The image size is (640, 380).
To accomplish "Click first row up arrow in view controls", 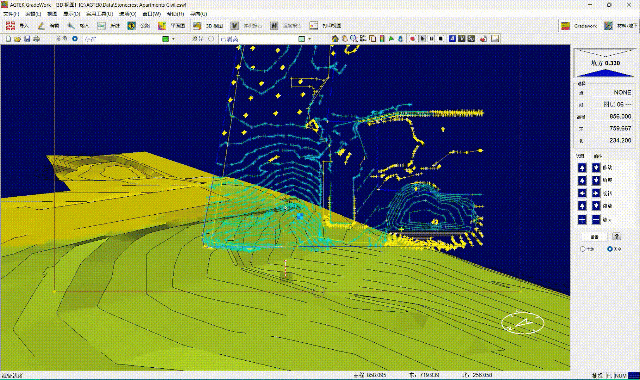I will 582,168.
